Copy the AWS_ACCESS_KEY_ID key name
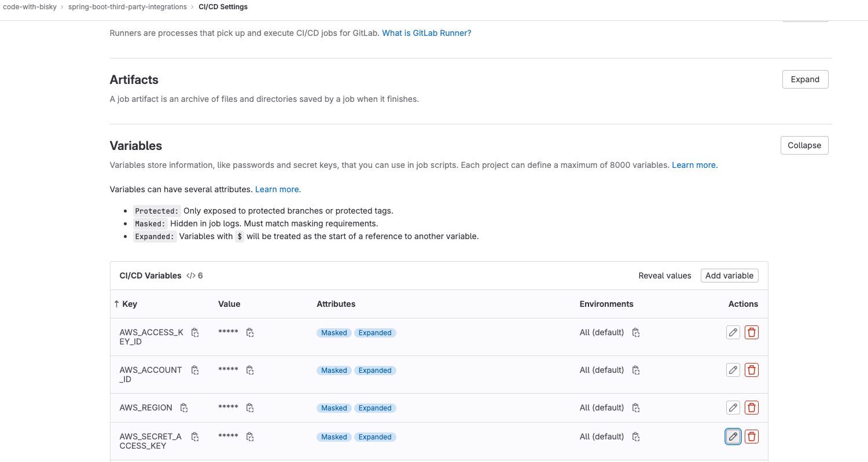Image resolution: width=868 pixels, height=462 pixels. pos(195,332)
